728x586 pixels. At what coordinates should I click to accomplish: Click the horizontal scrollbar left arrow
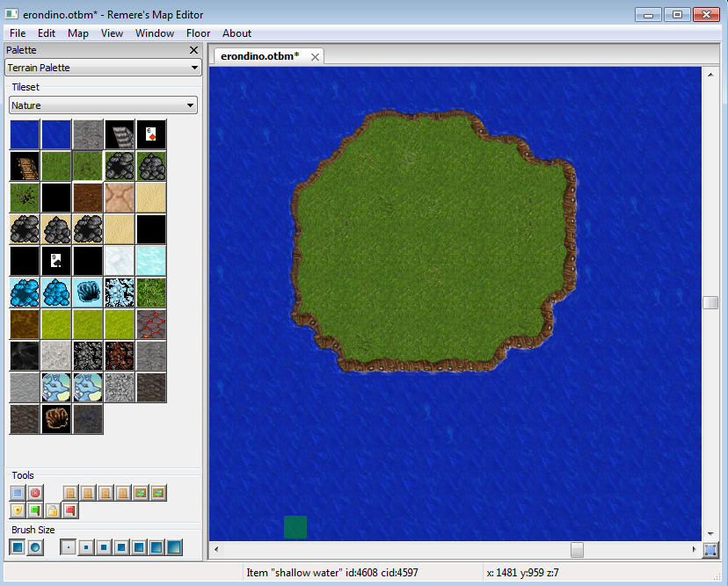(216, 550)
